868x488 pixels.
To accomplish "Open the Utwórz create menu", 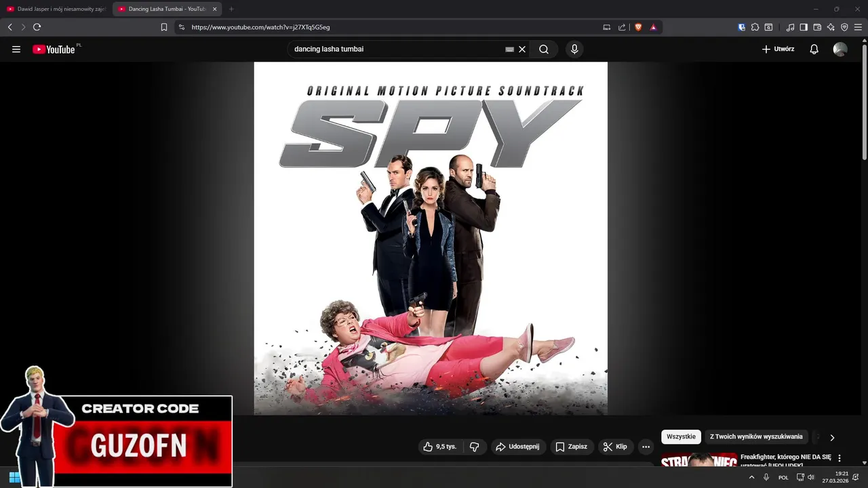I will [x=778, y=49].
